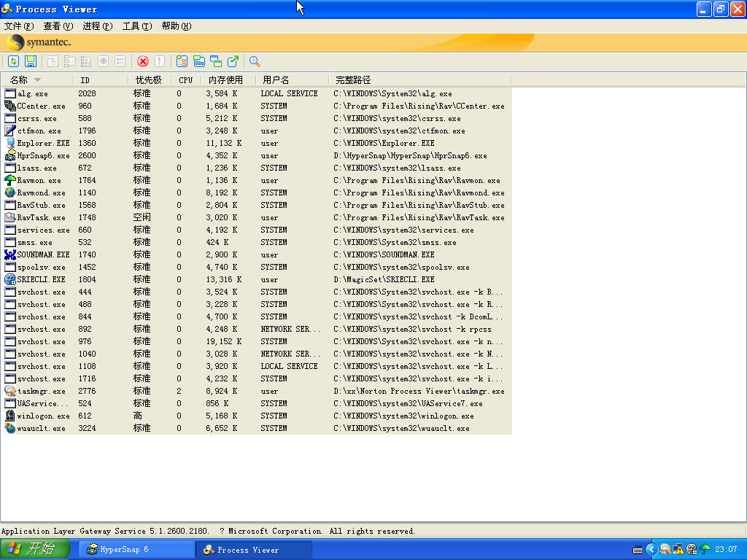Click the taskmgr.exe magnifier row icon

pos(10,391)
